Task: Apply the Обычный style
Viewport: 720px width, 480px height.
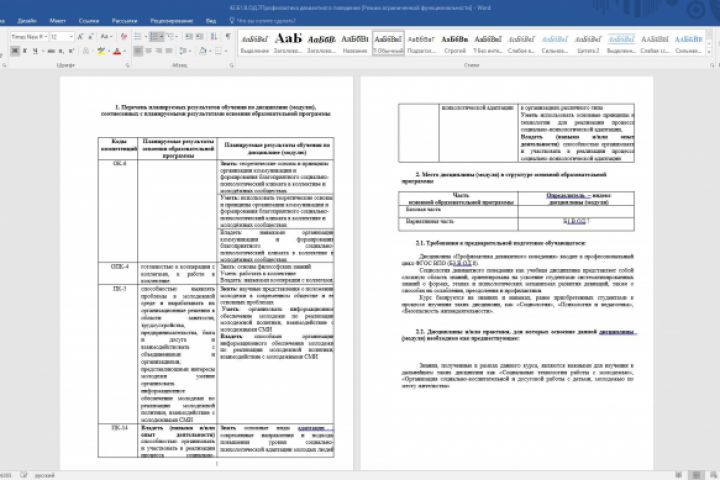Action: click(x=388, y=43)
